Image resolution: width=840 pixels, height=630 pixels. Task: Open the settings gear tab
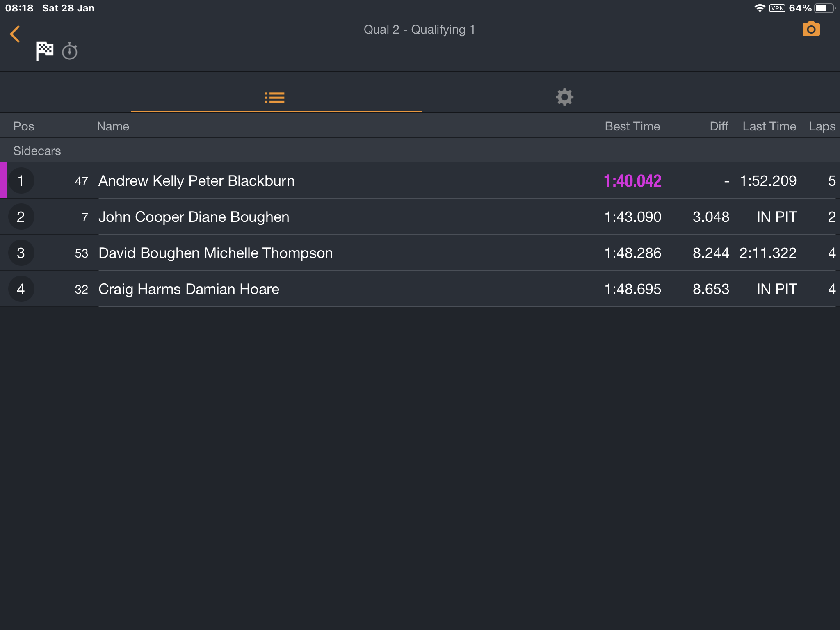pyautogui.click(x=564, y=97)
